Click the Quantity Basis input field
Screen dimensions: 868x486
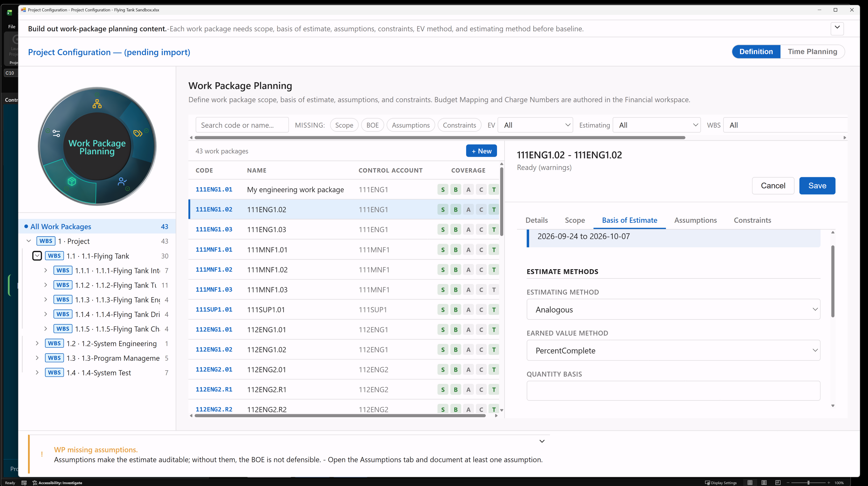[x=673, y=391]
